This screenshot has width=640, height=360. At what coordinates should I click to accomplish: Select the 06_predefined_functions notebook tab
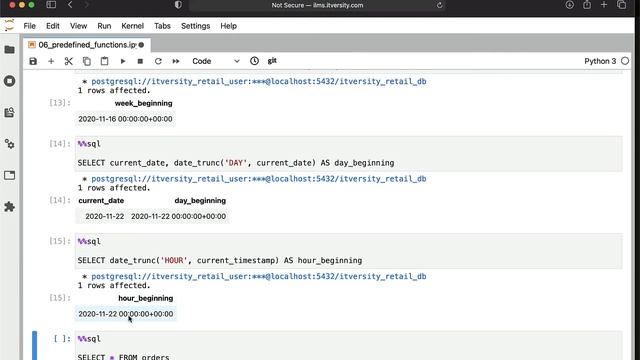[x=87, y=45]
